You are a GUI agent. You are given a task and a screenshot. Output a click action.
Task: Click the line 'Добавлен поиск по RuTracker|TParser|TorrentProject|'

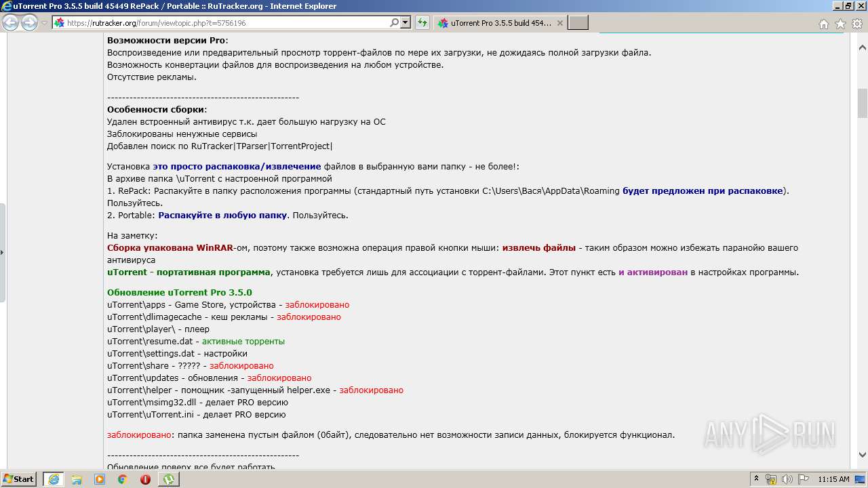click(x=220, y=146)
